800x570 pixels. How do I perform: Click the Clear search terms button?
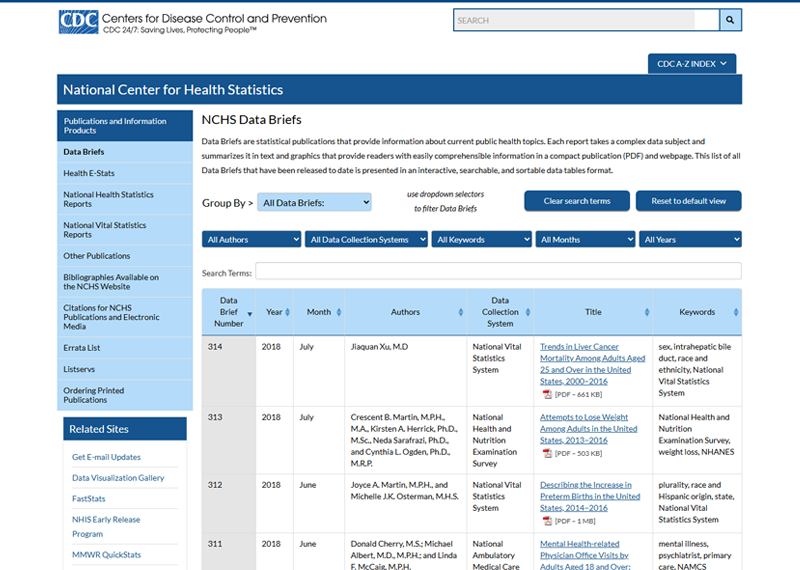pos(577,201)
